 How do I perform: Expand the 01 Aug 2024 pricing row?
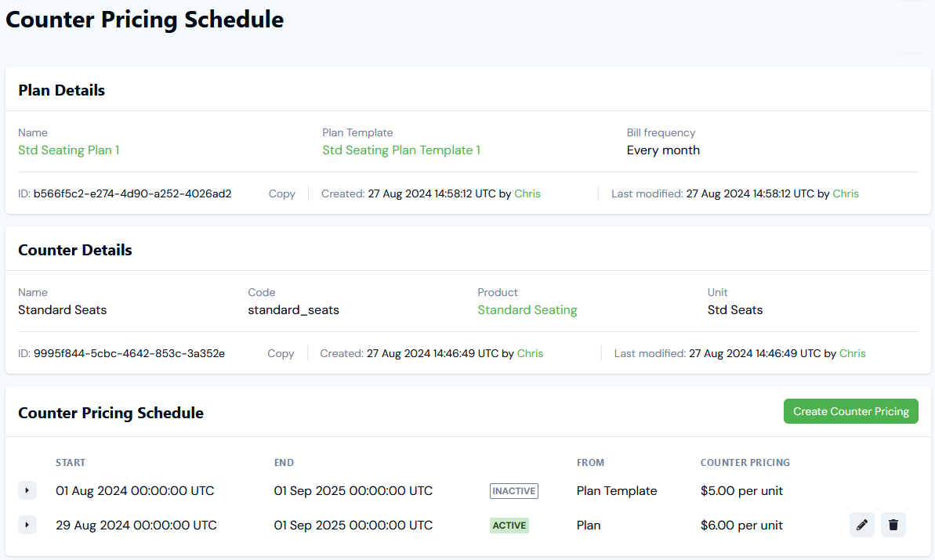coord(27,490)
